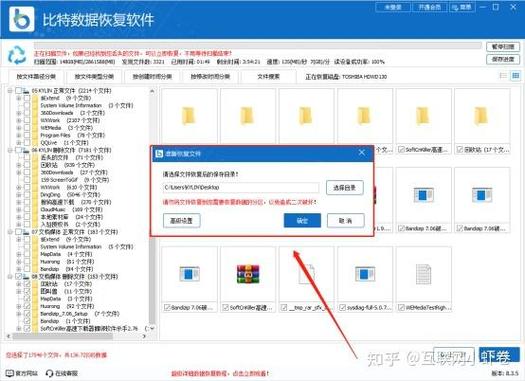
Task: Click the CloudMusic folder icon in tree
Action: [x=35, y=209]
